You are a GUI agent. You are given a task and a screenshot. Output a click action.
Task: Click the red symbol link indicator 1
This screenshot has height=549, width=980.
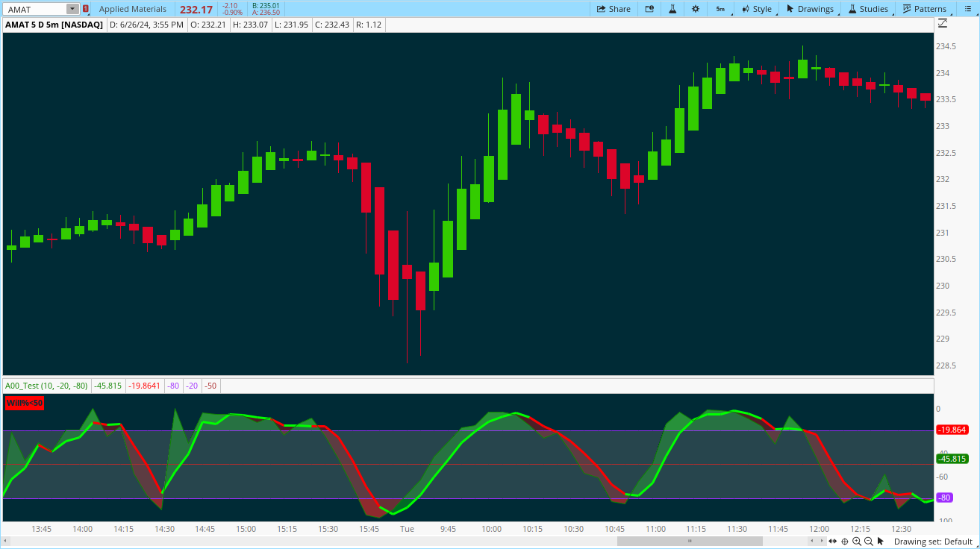pos(86,9)
